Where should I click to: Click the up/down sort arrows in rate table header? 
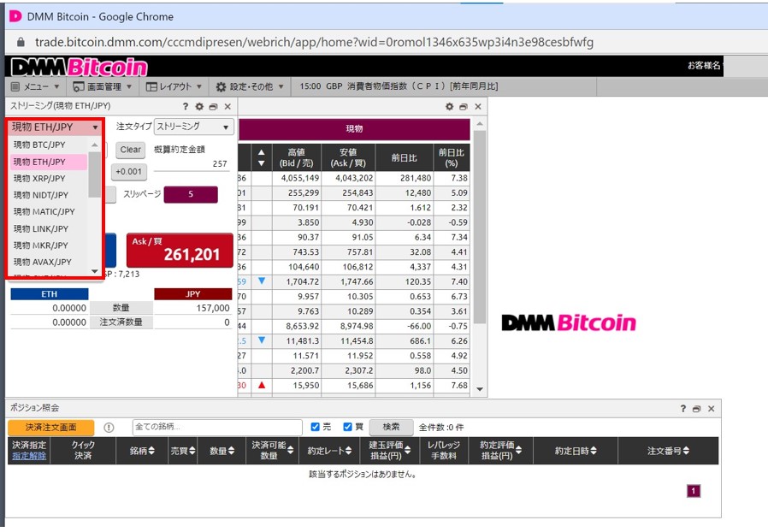coord(262,157)
